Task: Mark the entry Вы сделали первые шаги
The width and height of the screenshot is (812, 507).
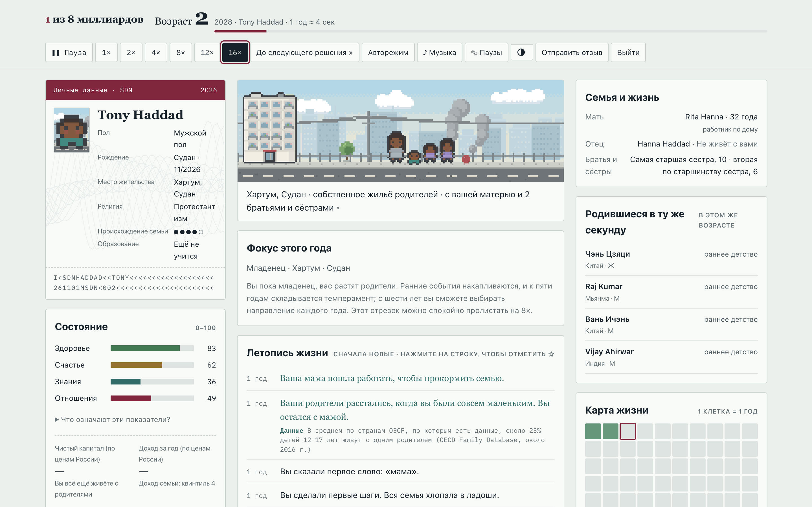Action: point(400,495)
